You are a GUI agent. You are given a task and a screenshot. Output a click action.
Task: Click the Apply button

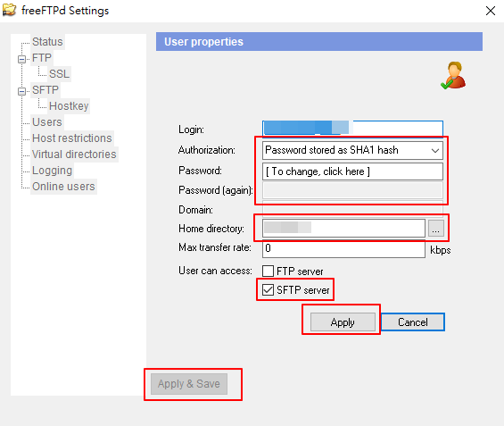[343, 322]
